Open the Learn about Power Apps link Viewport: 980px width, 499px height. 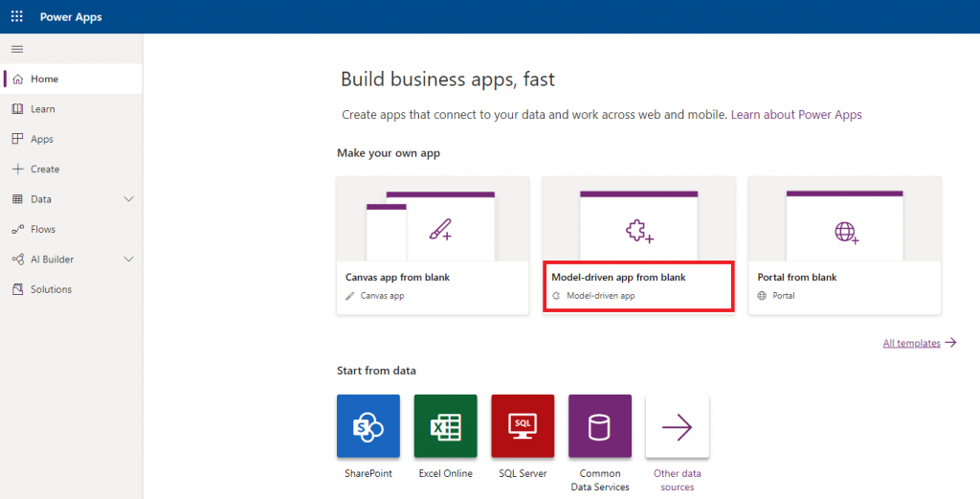(796, 114)
